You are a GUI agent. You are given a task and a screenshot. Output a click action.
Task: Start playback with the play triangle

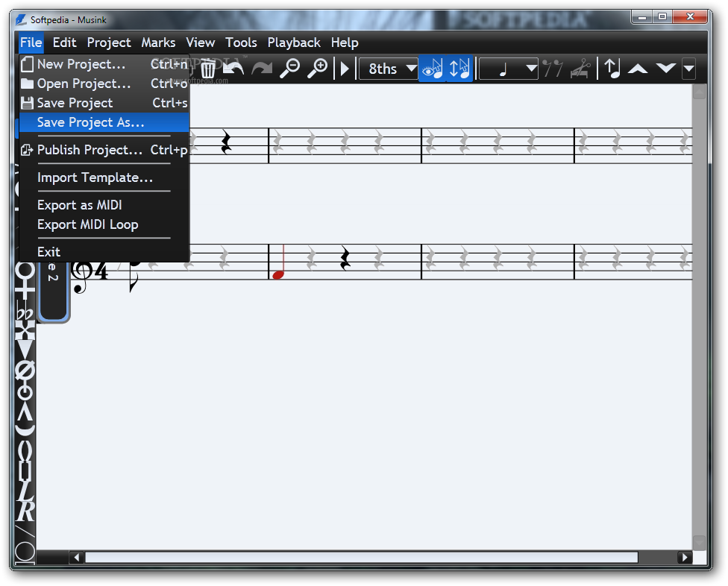coord(345,69)
